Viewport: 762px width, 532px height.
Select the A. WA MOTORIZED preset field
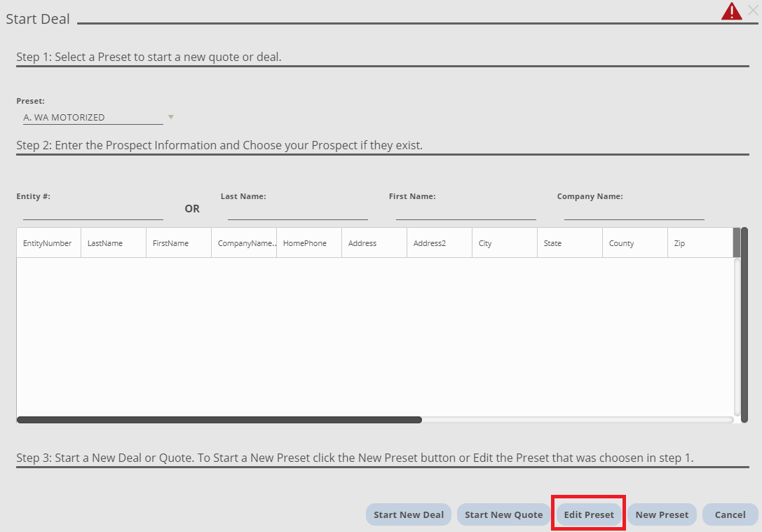93,118
